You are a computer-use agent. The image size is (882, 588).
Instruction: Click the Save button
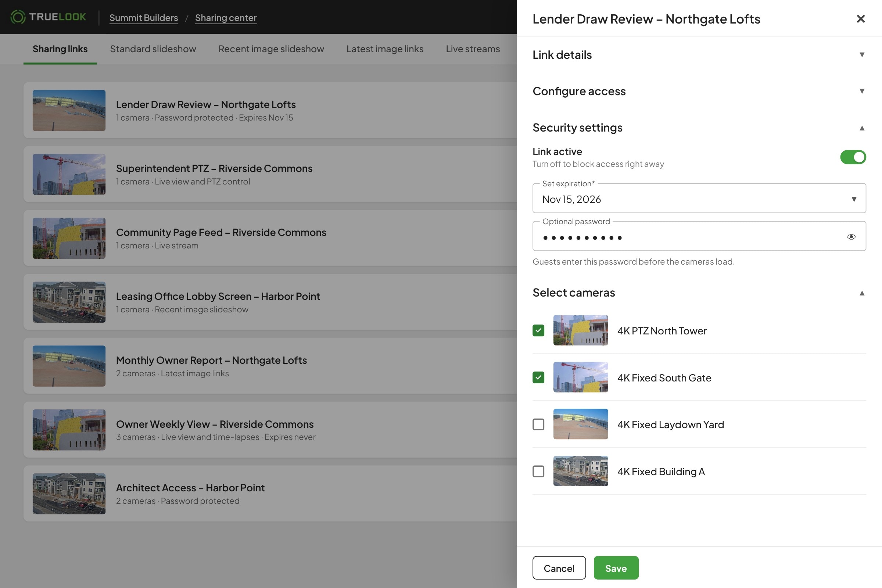coord(616,568)
